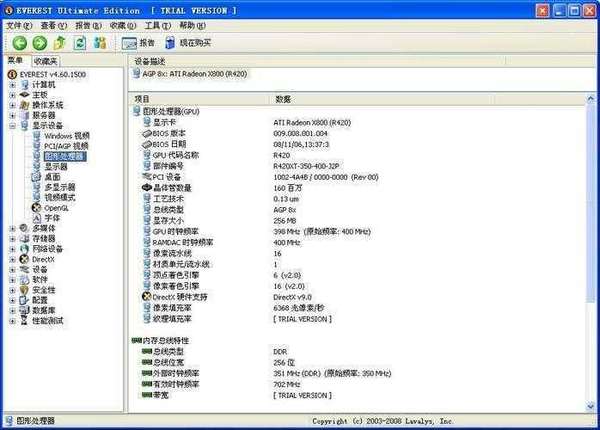The image size is (600, 430).
Task: Open the users/preferences toolbar icon
Action: [100, 43]
